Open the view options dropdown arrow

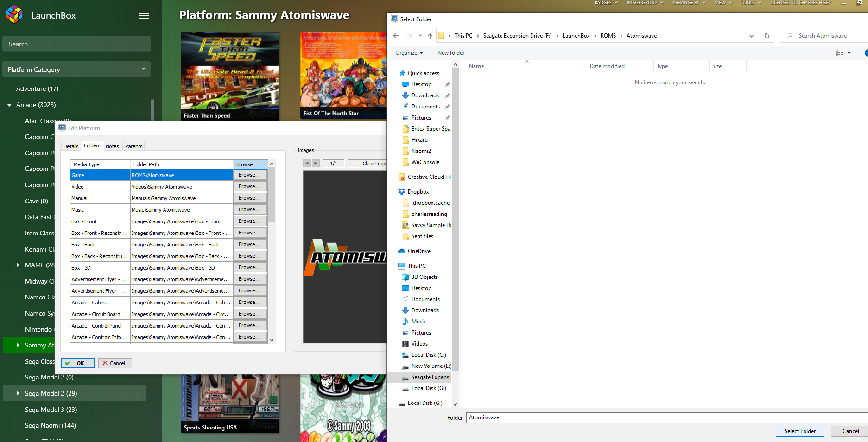point(849,53)
